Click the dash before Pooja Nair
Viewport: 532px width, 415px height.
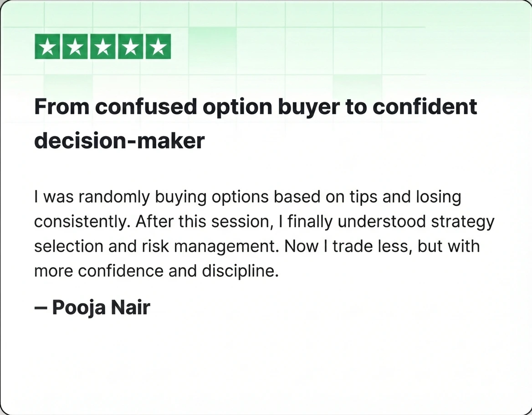(x=41, y=308)
